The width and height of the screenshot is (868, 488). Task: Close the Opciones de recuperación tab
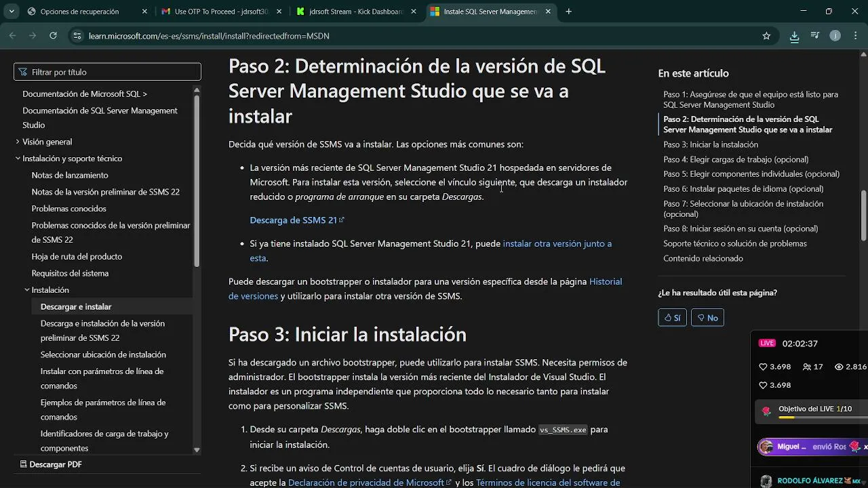pos(144,12)
